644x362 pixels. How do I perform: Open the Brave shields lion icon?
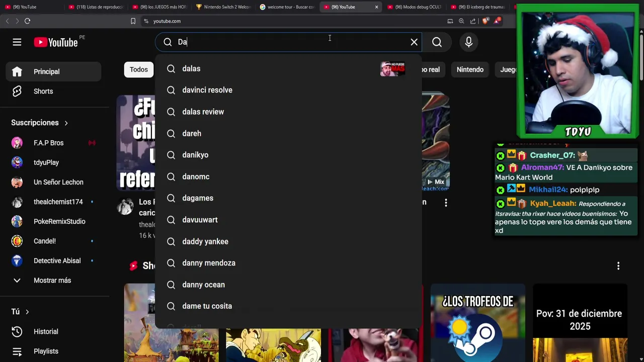pyautogui.click(x=485, y=21)
